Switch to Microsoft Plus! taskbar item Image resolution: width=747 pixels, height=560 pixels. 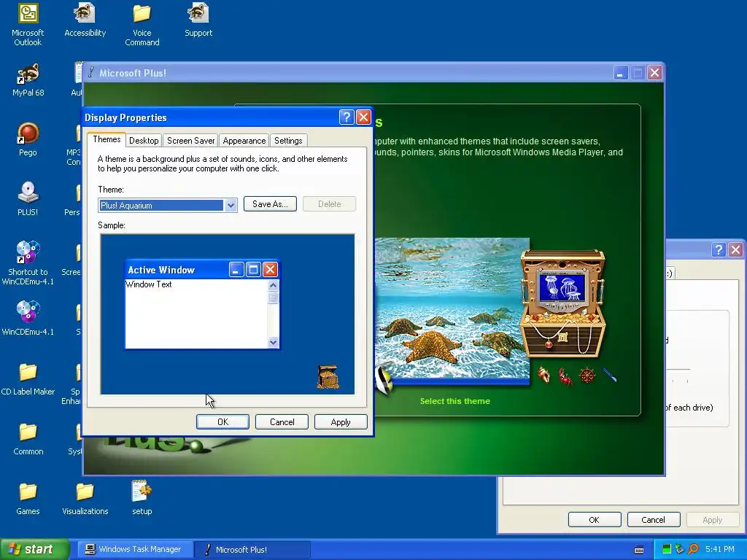[252, 550]
